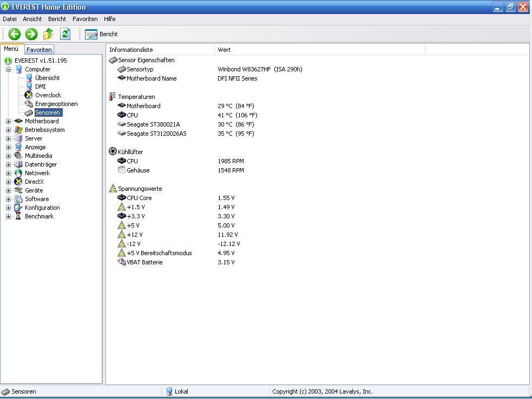Expand the Anzeige tree node

point(8,147)
